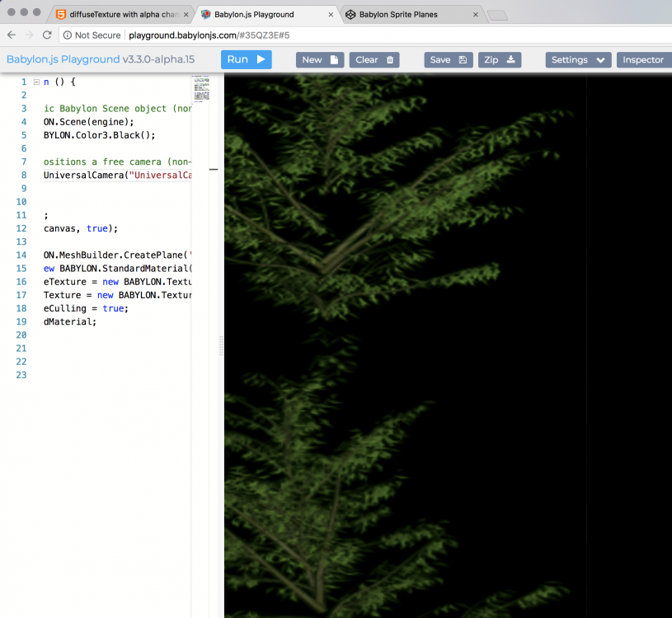Screen dimensions: 672x618
Task: Close the diffuseTexture tab
Action: 186,15
